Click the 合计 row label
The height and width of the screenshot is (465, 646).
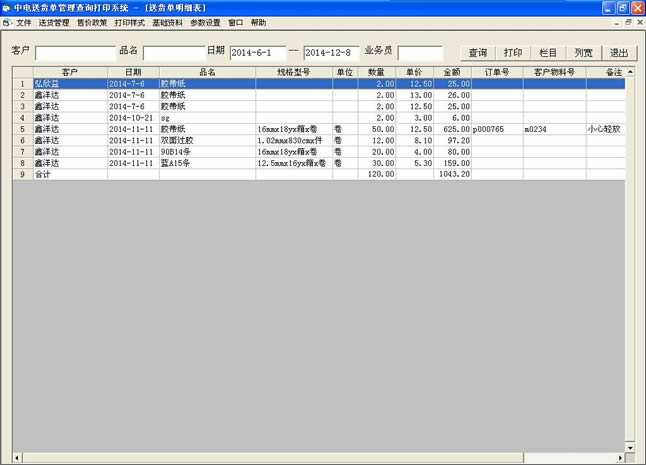[70, 174]
